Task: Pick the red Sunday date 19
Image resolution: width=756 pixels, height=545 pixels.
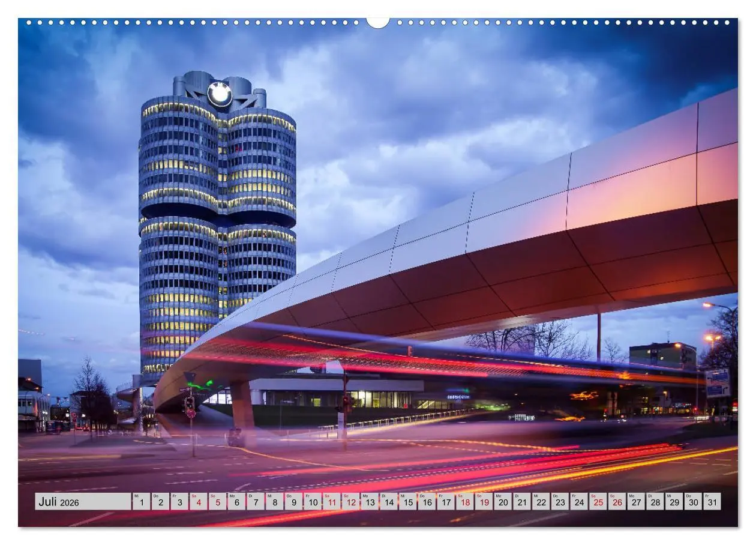Action: point(484,502)
